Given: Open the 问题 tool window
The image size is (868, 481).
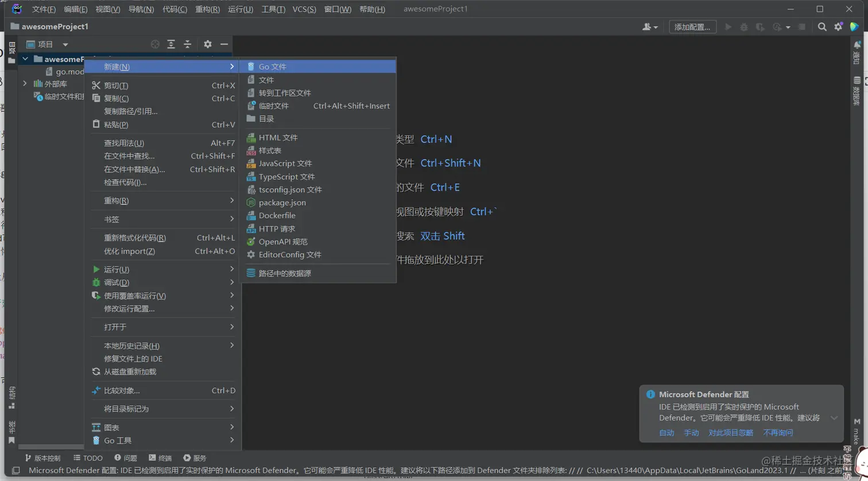Looking at the screenshot, I should pyautogui.click(x=126, y=458).
